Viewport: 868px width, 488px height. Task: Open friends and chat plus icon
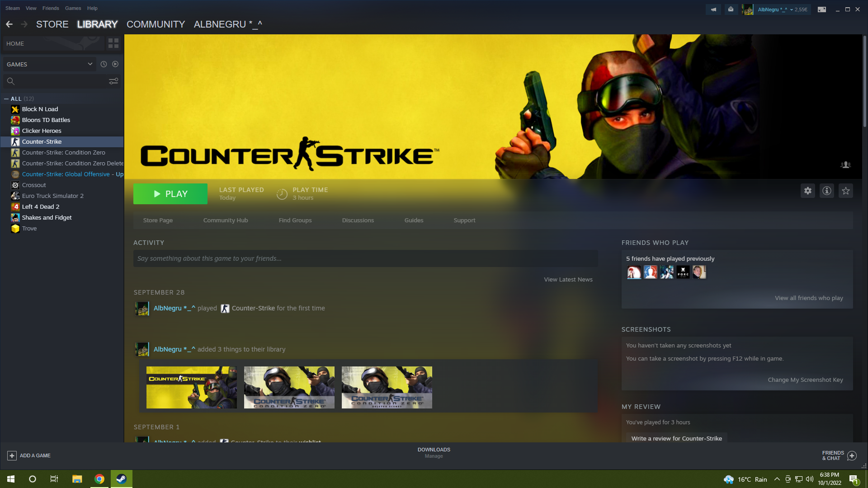point(852,455)
